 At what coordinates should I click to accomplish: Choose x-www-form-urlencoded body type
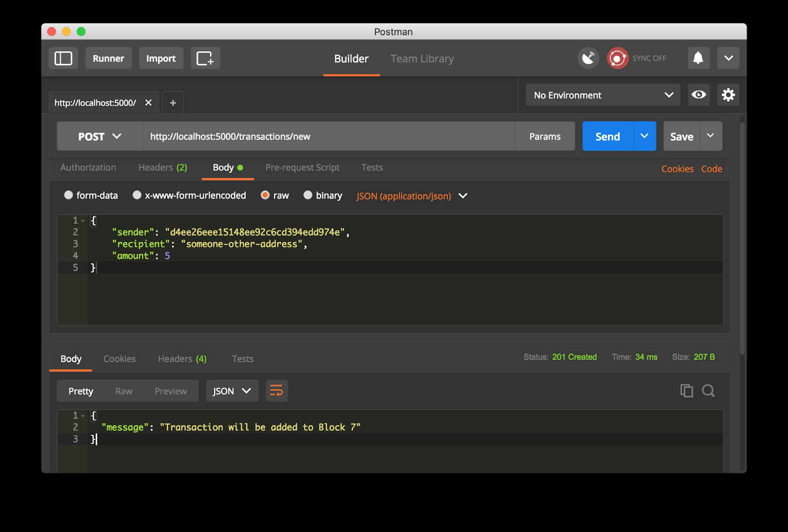[137, 195]
